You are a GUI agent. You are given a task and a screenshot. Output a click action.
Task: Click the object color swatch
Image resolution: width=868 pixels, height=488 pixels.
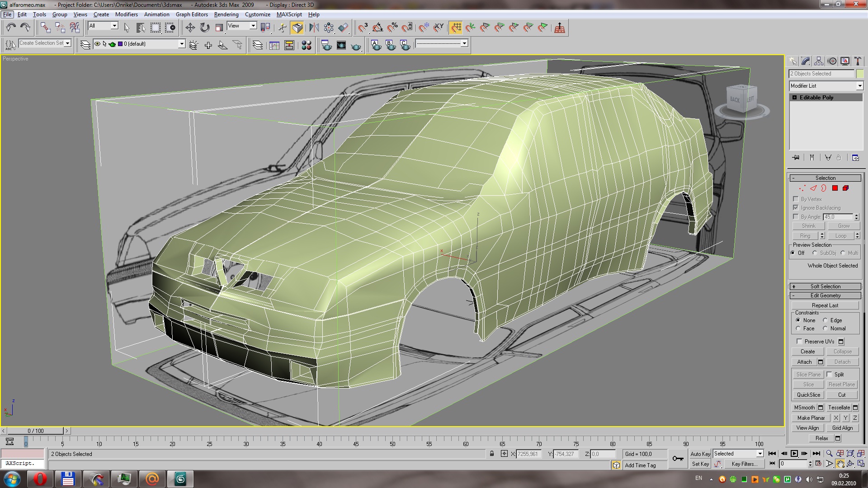[860, 74]
